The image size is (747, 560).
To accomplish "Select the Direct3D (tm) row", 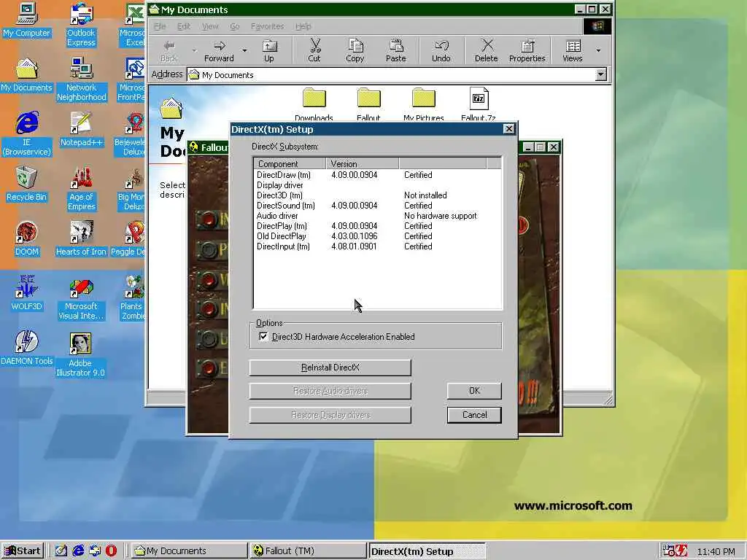I will pos(377,195).
